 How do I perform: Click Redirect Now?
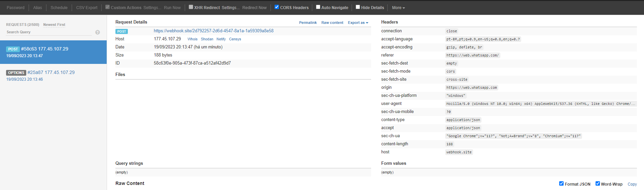point(254,8)
